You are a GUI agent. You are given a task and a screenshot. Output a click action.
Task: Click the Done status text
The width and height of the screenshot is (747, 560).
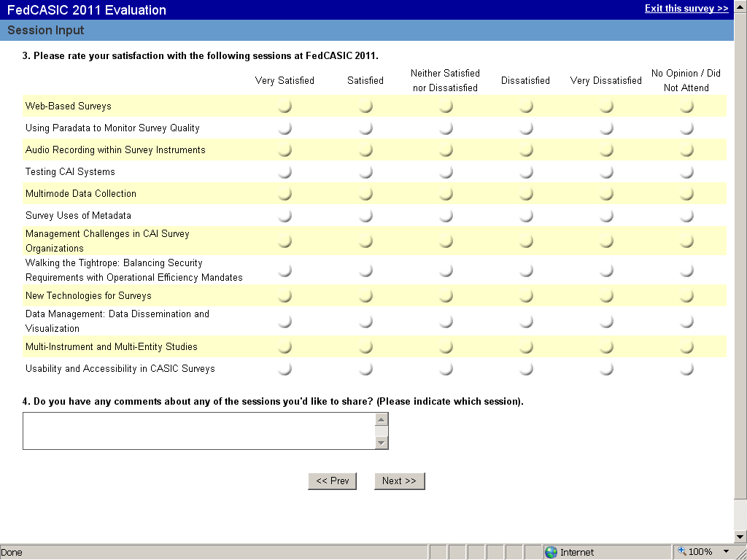click(x=12, y=553)
